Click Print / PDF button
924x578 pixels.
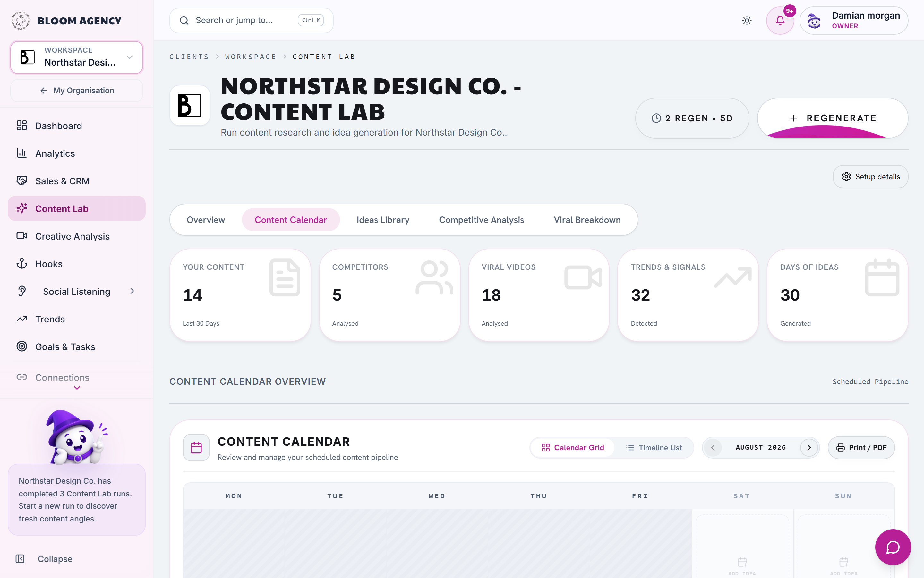tap(861, 448)
